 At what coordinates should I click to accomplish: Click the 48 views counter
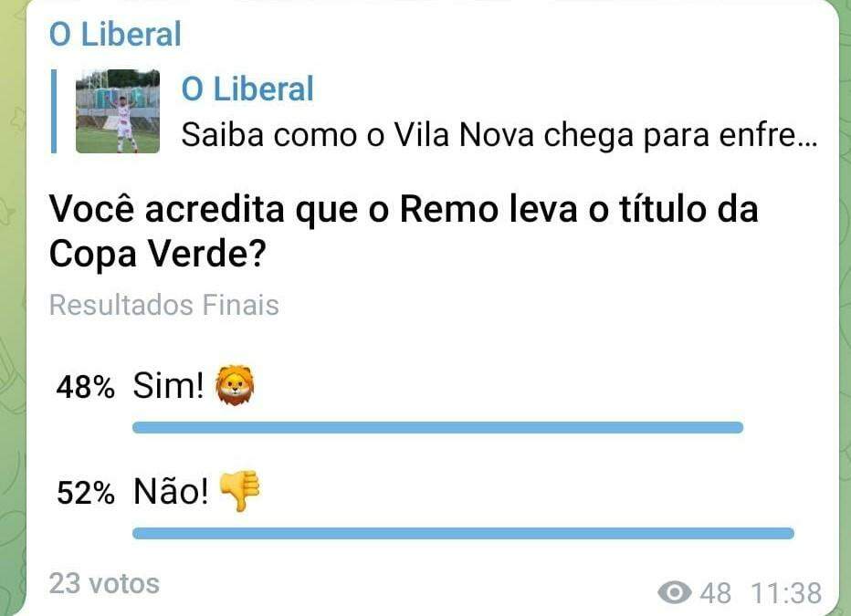point(716,593)
